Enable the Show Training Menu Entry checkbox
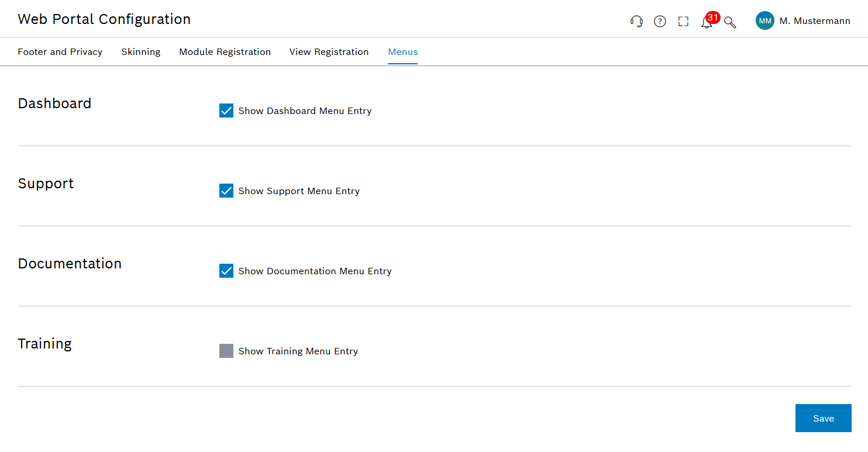 (226, 351)
